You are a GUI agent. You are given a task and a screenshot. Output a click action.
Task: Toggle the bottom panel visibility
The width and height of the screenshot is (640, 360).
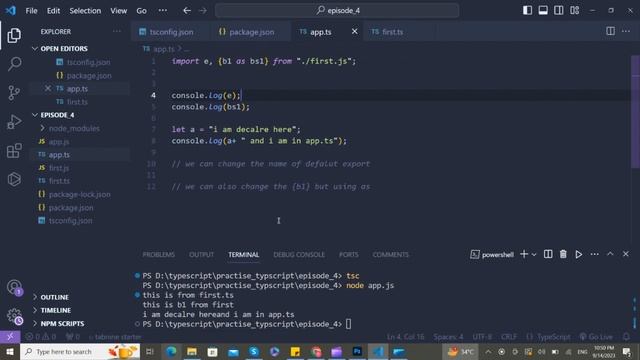(543, 11)
